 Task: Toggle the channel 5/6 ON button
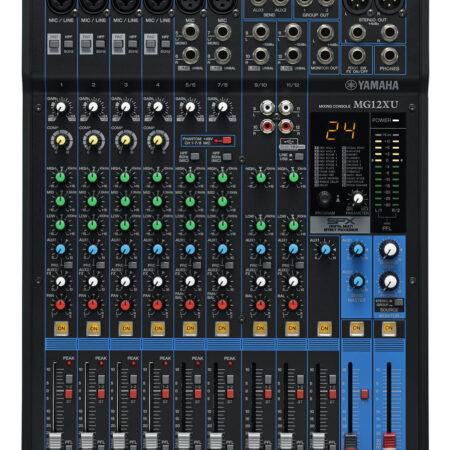(190, 329)
